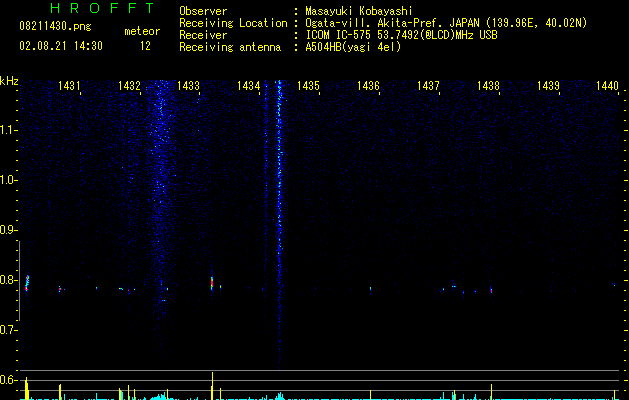629x400 pixels.
Task: Click the meteor echo at 1438
Action: (x=491, y=290)
